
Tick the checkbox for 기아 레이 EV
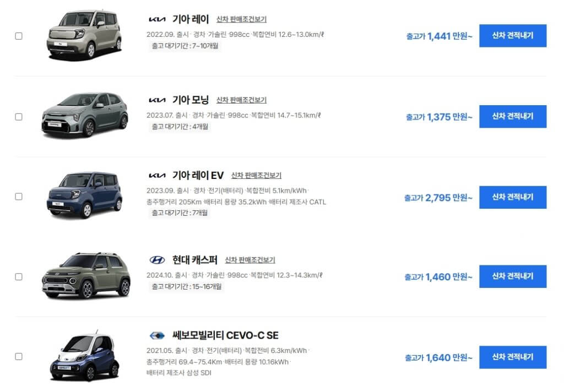(19, 197)
